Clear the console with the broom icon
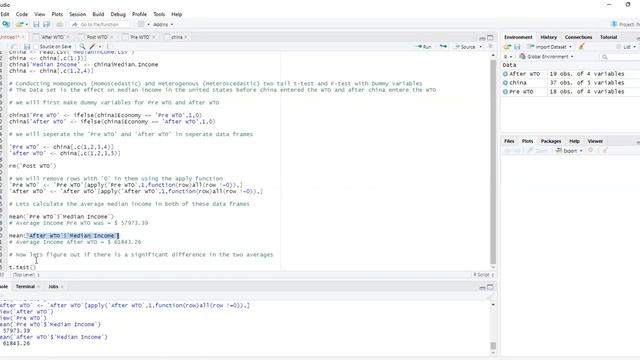The width and height of the screenshot is (640, 360). [490, 297]
